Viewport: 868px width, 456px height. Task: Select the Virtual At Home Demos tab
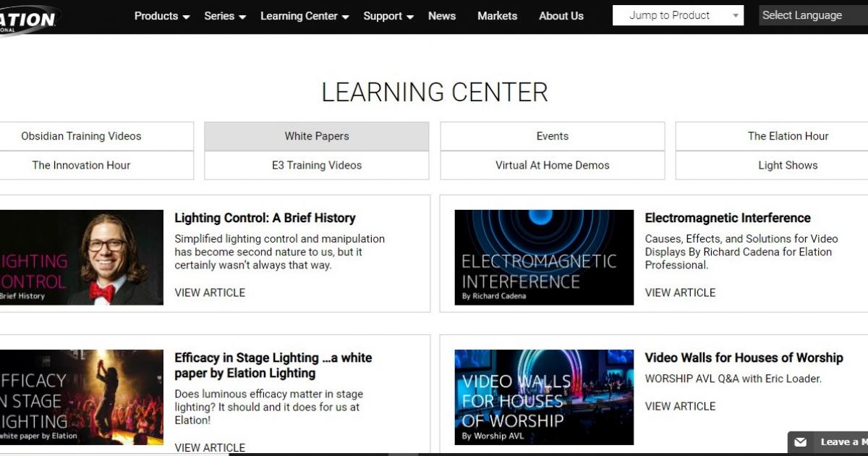[x=553, y=165]
